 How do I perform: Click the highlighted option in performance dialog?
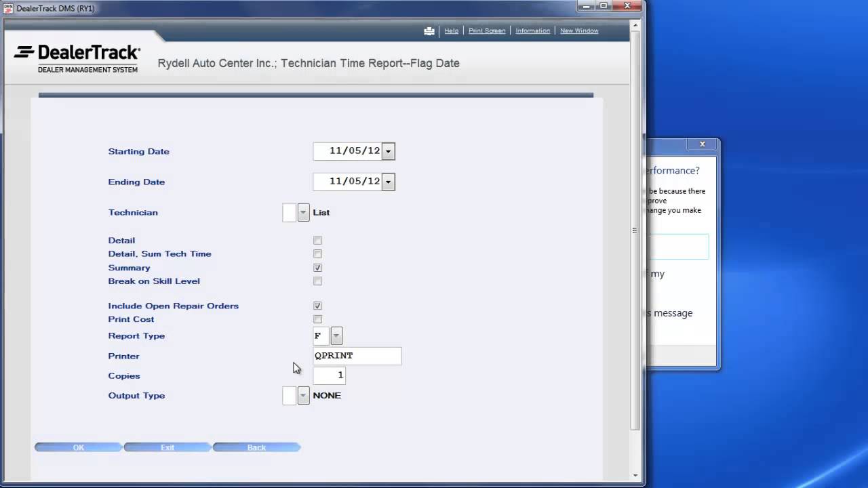(x=678, y=247)
